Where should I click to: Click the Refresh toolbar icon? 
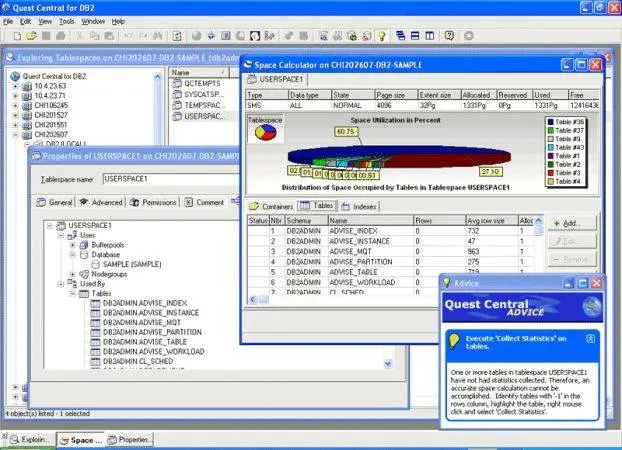click(x=177, y=36)
